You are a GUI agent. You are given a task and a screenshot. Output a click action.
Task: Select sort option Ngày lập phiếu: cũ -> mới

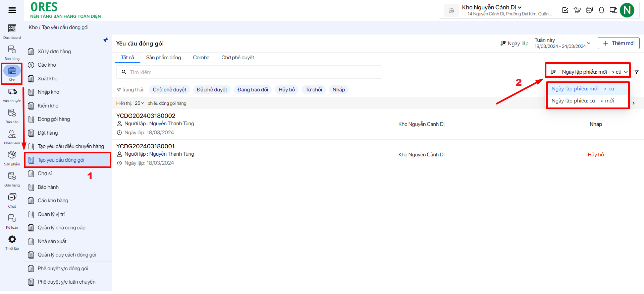pyautogui.click(x=583, y=101)
